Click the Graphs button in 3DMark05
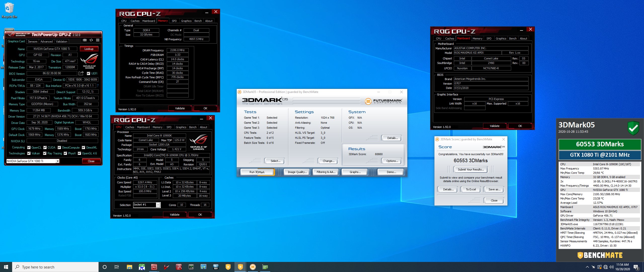Image resolution: width=644 pixels, height=272 pixels. click(355, 172)
